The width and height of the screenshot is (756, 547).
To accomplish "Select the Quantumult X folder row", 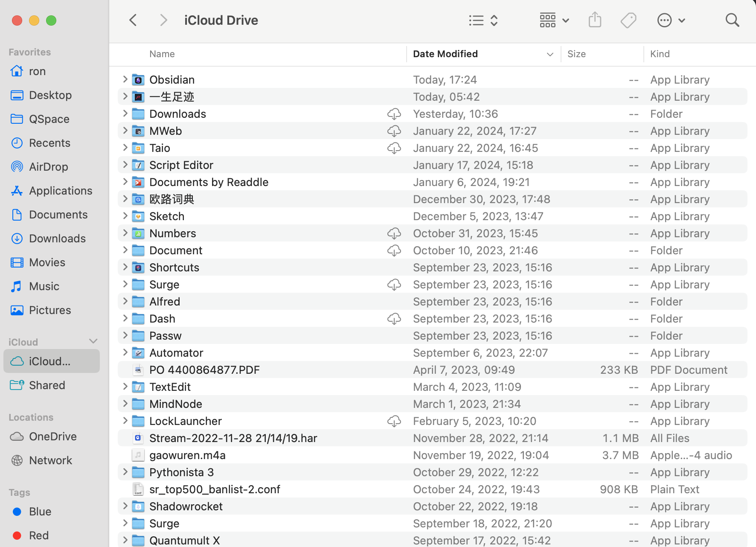I will pos(433,540).
